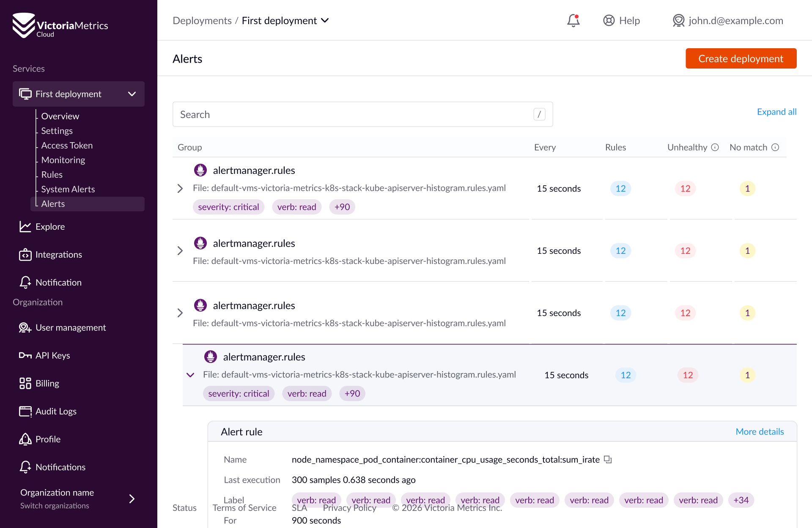The height and width of the screenshot is (528, 812).
Task: Click the Expand all link
Action: point(776,112)
